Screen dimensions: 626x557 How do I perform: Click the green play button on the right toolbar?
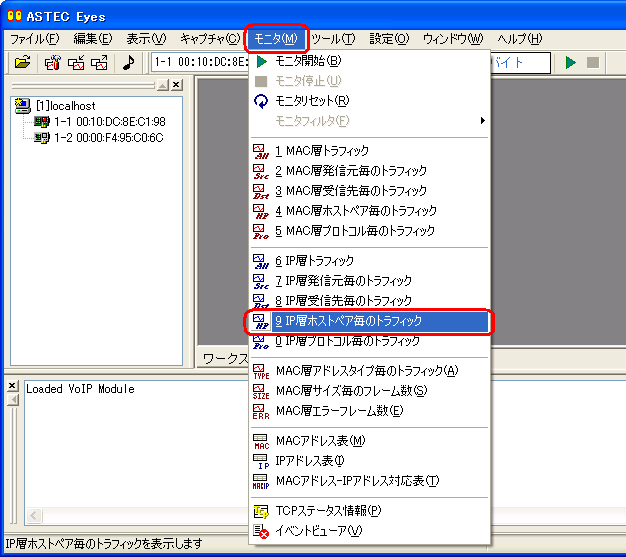tap(571, 63)
